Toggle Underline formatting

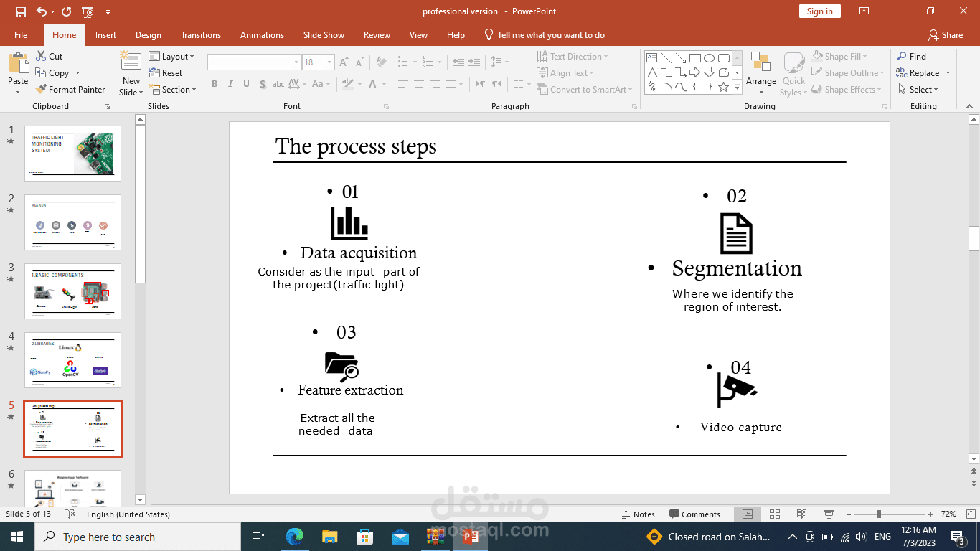click(245, 84)
